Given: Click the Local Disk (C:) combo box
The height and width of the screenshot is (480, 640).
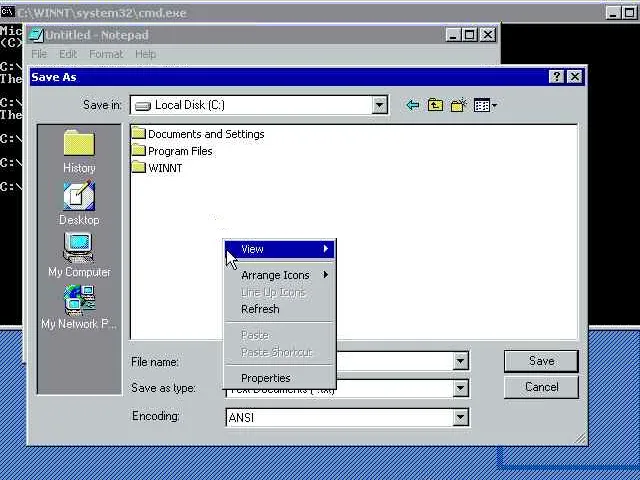Looking at the screenshot, I should [x=259, y=105].
